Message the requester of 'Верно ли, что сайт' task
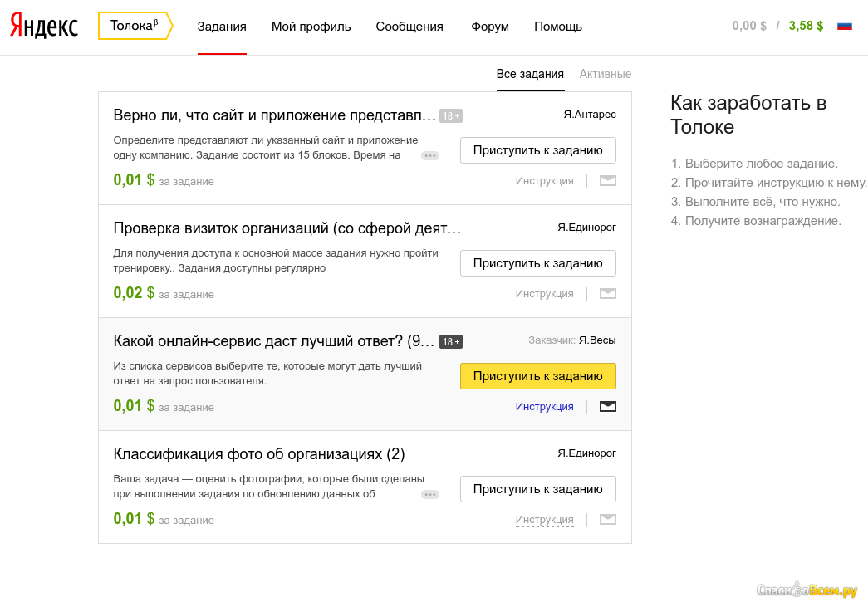 point(608,180)
